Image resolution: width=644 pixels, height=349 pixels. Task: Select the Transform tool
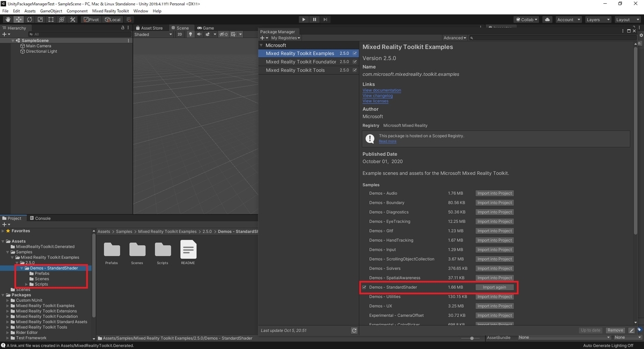click(x=61, y=20)
